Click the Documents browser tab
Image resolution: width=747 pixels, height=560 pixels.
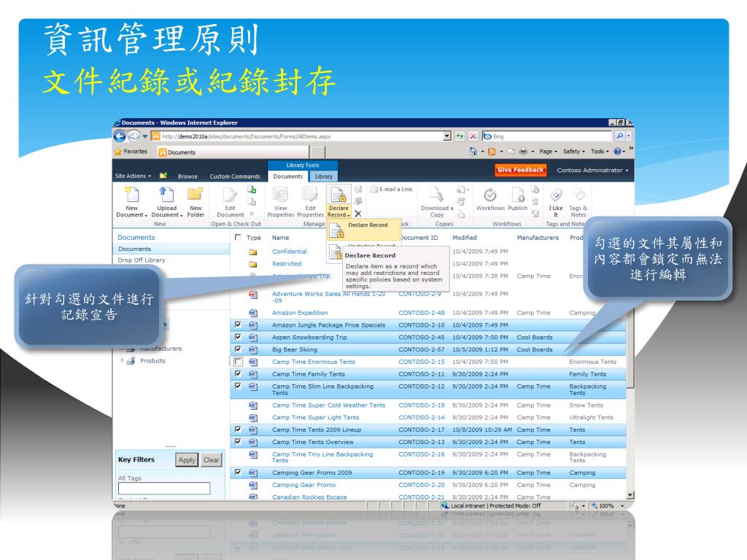[x=233, y=152]
